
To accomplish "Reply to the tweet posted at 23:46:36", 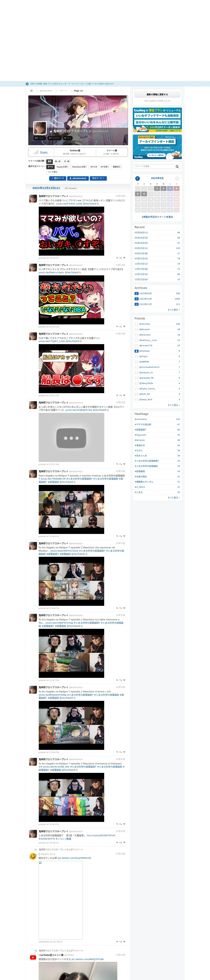I will pyautogui.click(x=117, y=752).
